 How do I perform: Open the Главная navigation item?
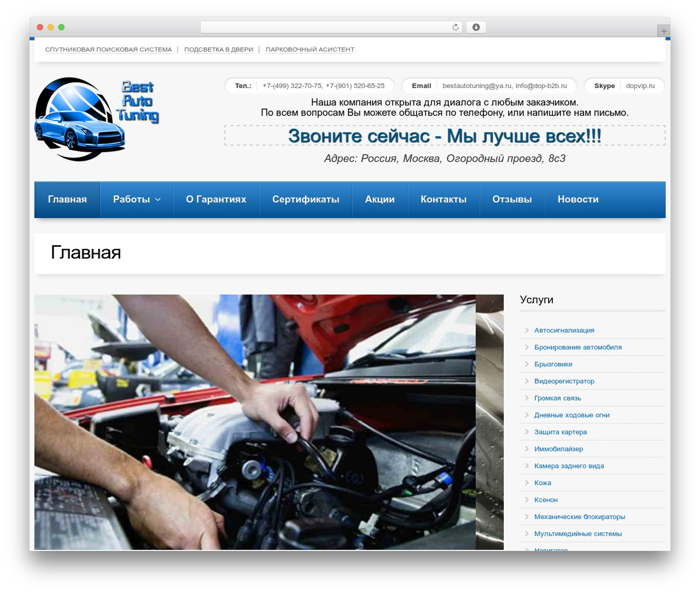point(67,200)
